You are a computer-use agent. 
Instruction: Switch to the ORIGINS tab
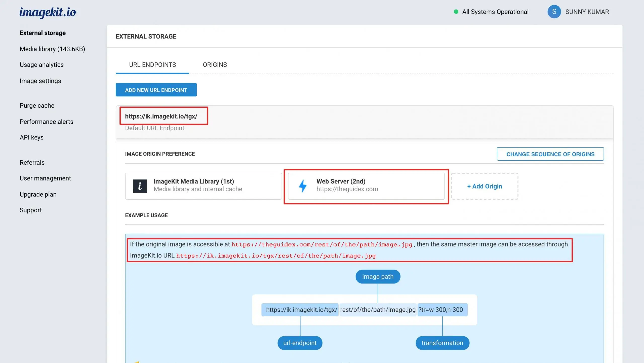pyautogui.click(x=215, y=65)
